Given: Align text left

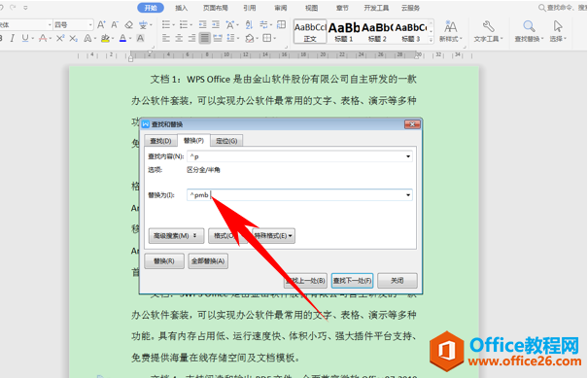Looking at the screenshot, I should point(166,38).
